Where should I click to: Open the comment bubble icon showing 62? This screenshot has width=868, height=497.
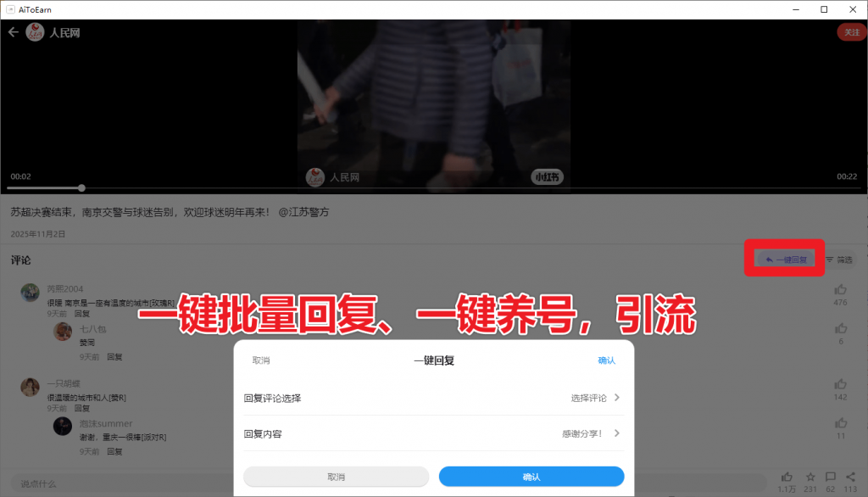click(x=831, y=477)
